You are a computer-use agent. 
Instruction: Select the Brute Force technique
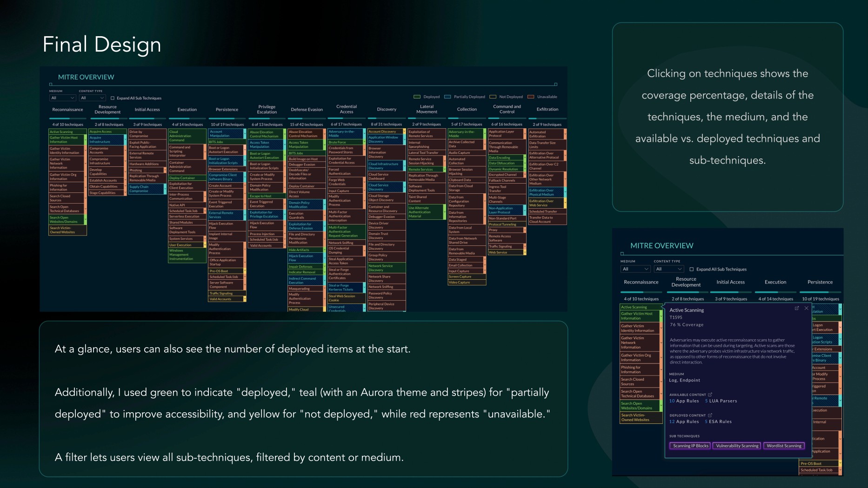pyautogui.click(x=346, y=142)
